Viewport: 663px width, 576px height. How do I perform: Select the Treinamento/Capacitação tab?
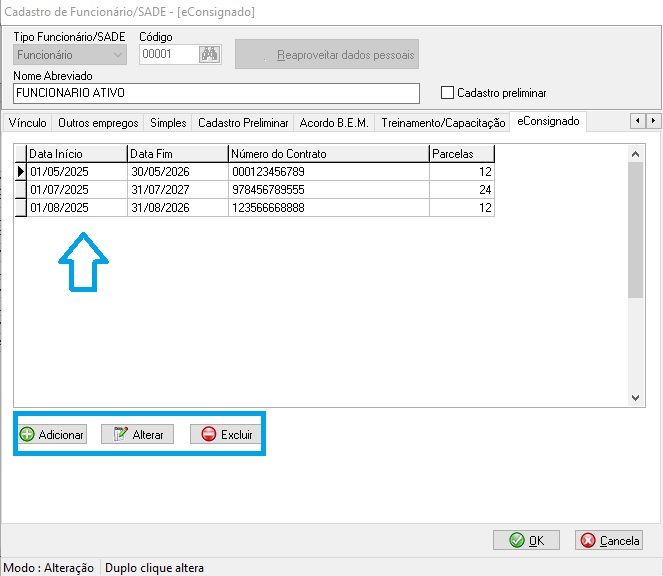coord(443,123)
